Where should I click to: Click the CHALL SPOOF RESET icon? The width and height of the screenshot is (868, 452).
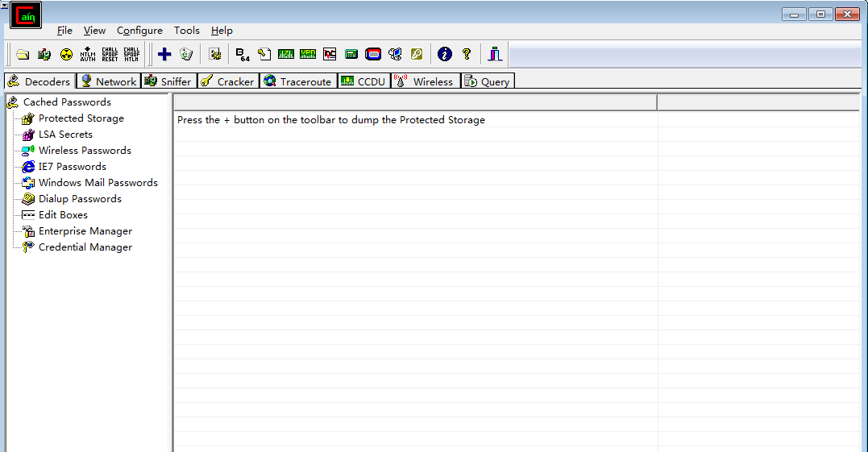(x=110, y=54)
